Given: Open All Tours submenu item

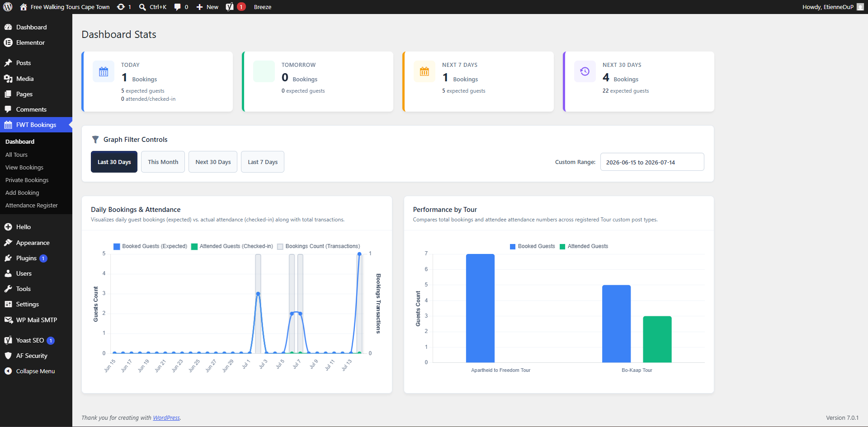Looking at the screenshot, I should pyautogui.click(x=16, y=155).
